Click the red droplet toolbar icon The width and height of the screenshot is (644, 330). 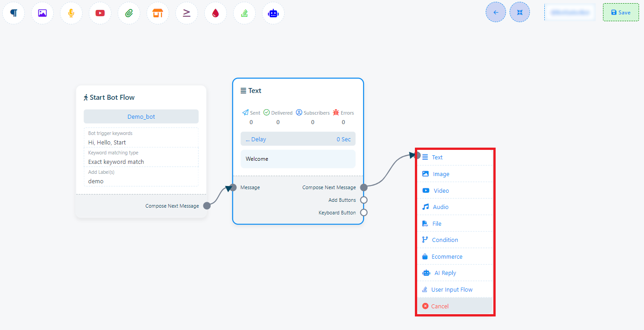click(216, 13)
